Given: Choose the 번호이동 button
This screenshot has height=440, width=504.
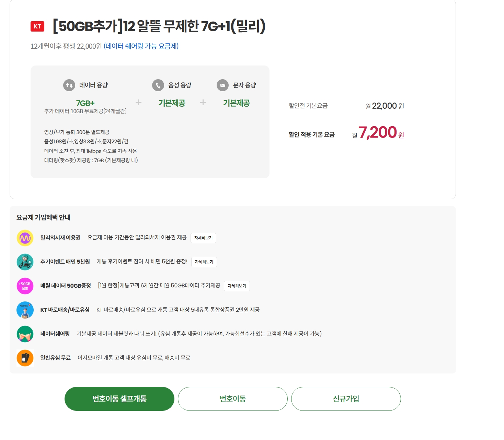Looking at the screenshot, I should click(x=233, y=399).
